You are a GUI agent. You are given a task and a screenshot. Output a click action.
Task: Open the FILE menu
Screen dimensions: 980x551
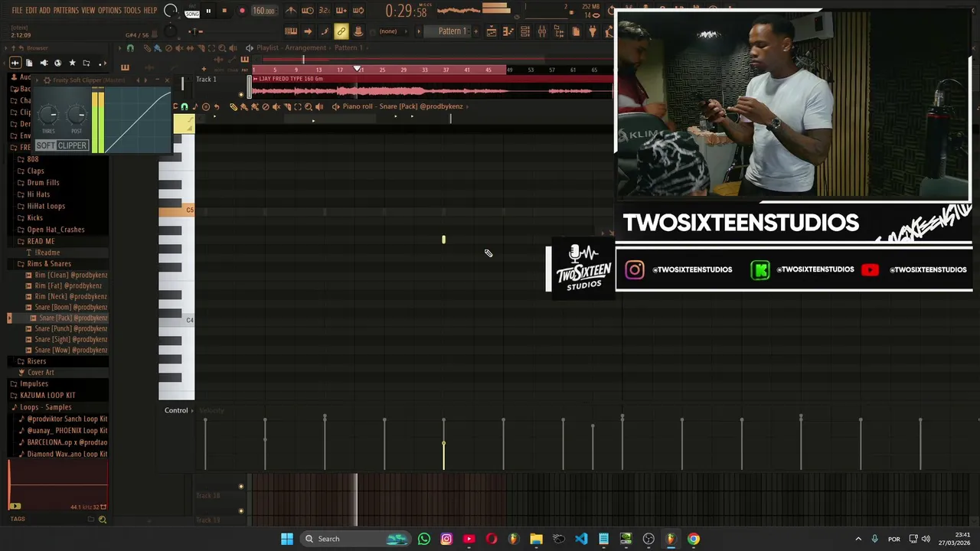(x=17, y=11)
